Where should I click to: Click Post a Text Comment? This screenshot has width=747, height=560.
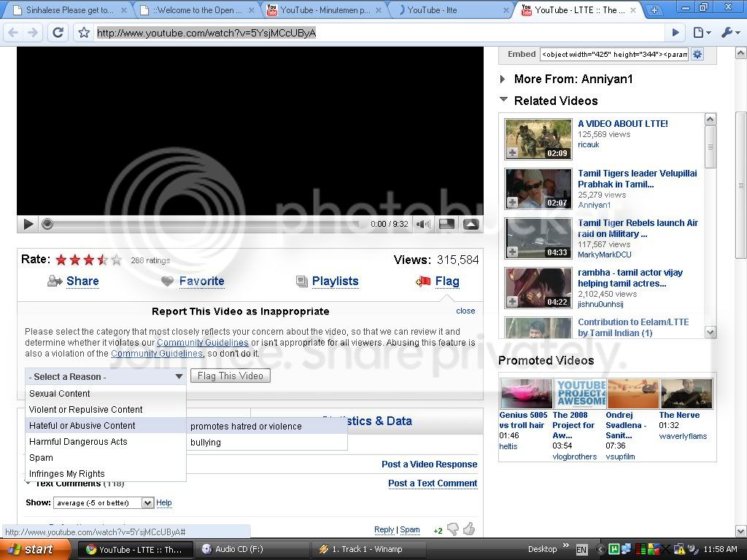pos(433,483)
